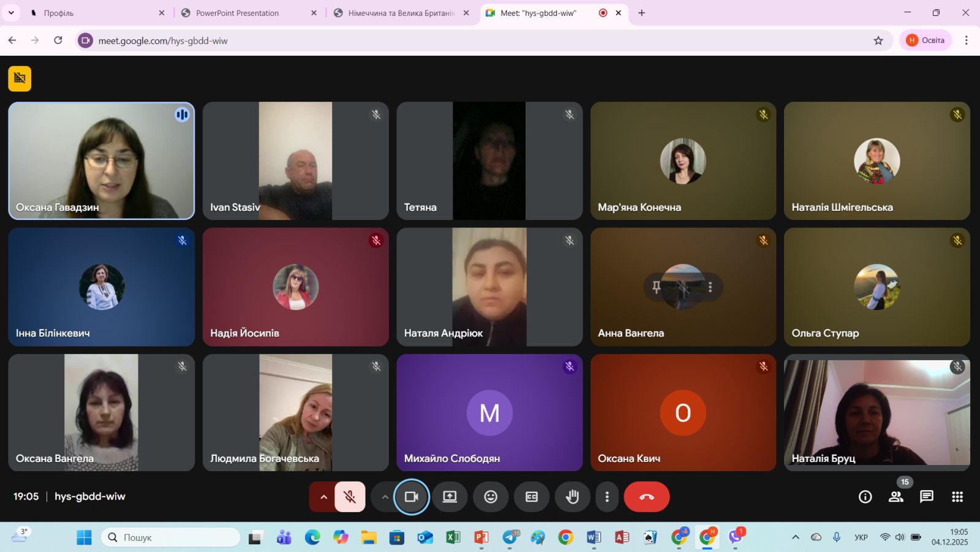Screen dimensions: 980x552
Task: Open the emoji reactions button
Action: coord(491,497)
